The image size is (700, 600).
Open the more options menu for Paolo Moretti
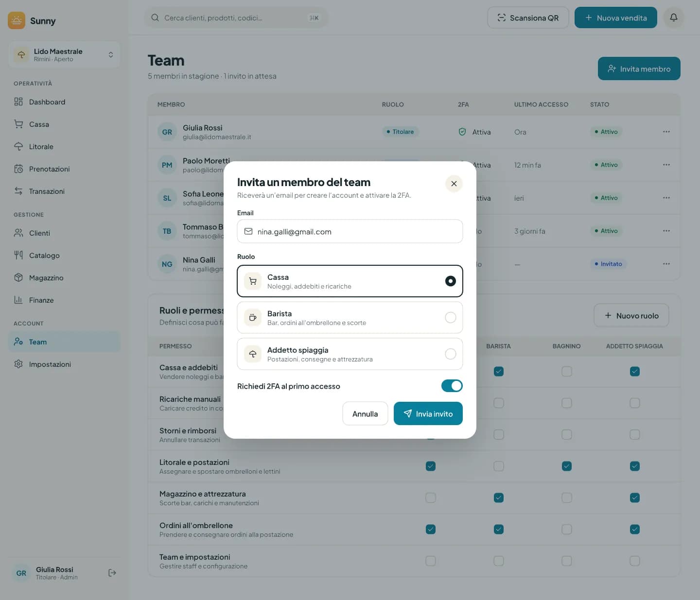pyautogui.click(x=666, y=165)
